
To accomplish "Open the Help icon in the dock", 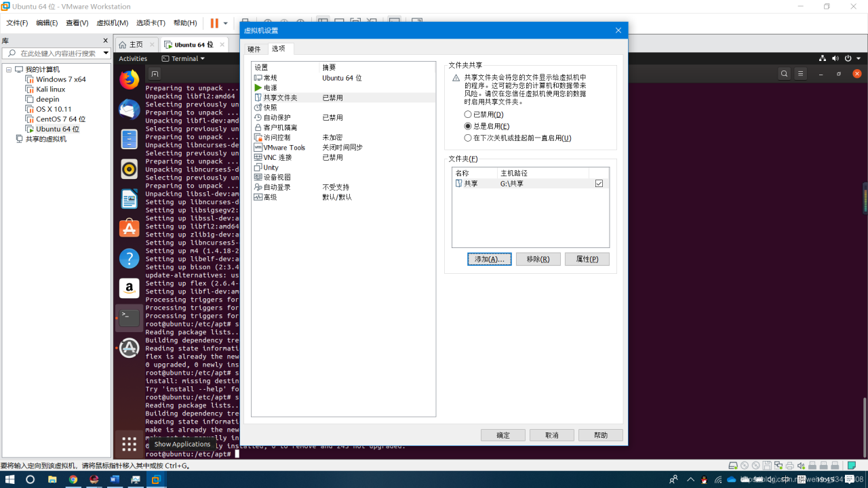I will click(x=129, y=258).
